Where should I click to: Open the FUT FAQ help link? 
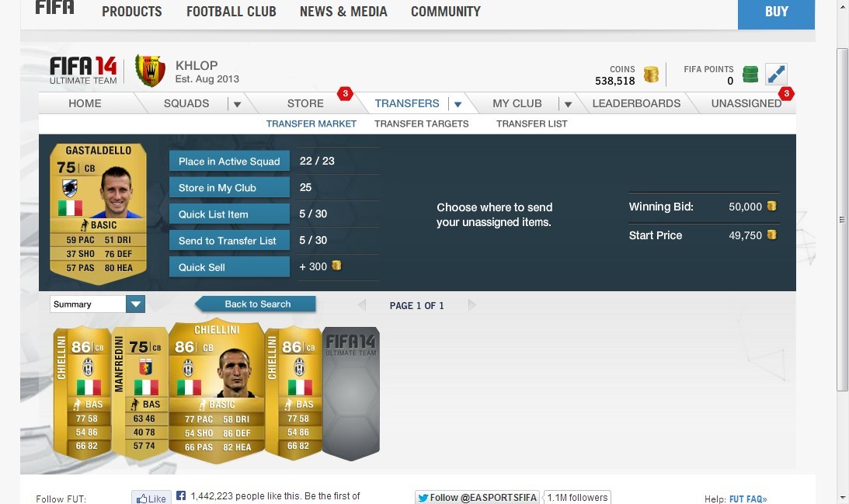pos(748,499)
